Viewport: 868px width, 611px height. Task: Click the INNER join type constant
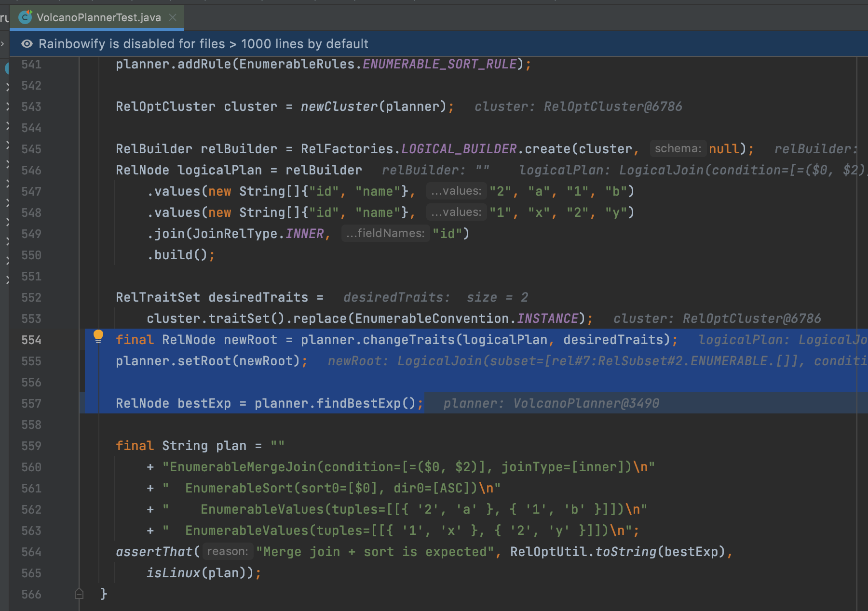coord(305,234)
